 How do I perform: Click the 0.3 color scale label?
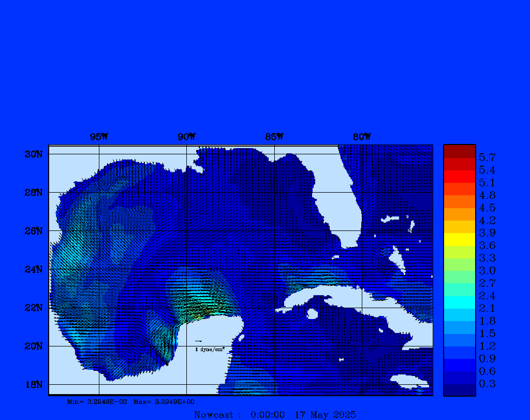[x=487, y=384]
